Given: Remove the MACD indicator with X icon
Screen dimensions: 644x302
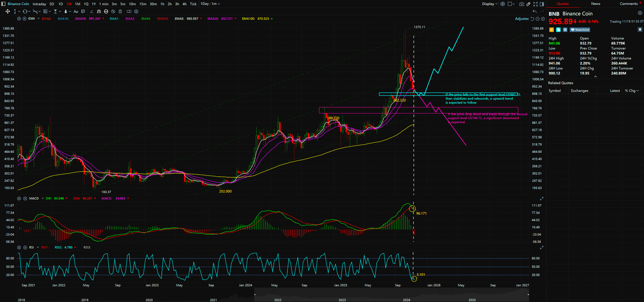Looking at the screenshot, I should point(25,198).
